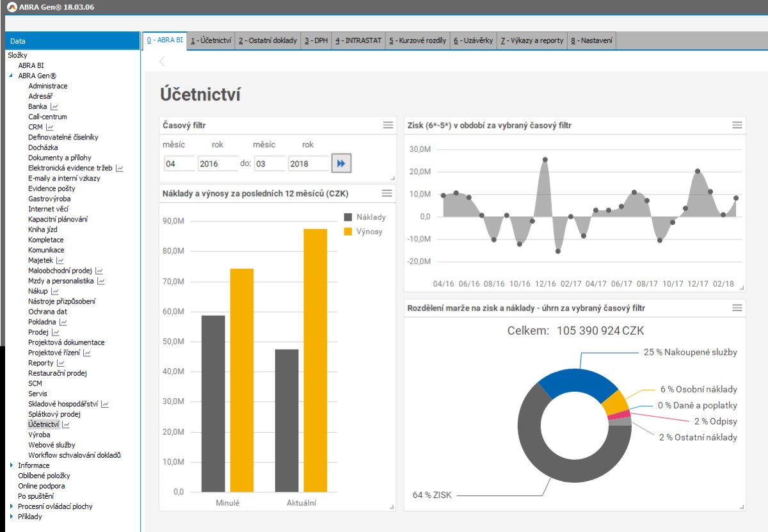The height and width of the screenshot is (532, 768).
Task: Open the 6 - Uzávěrky tab
Action: pos(474,40)
